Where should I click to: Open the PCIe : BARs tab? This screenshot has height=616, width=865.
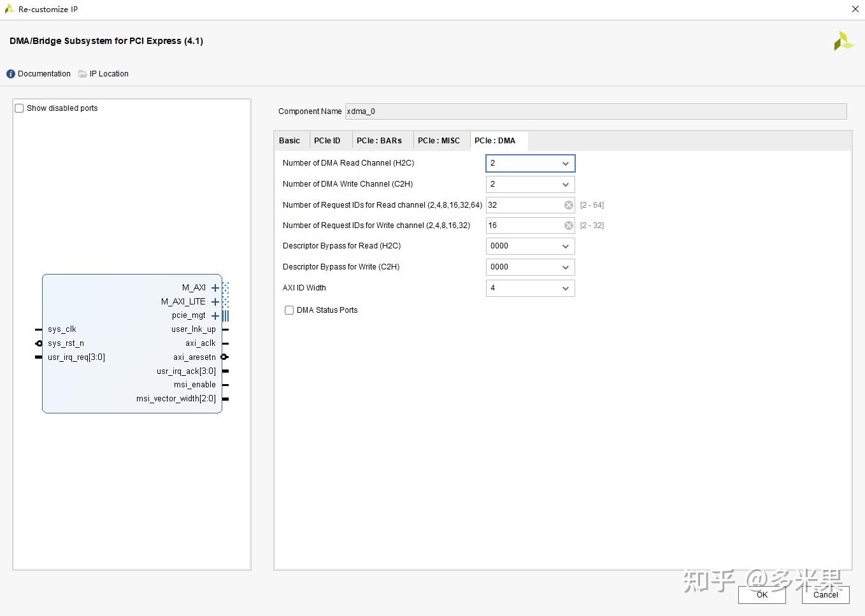click(379, 140)
